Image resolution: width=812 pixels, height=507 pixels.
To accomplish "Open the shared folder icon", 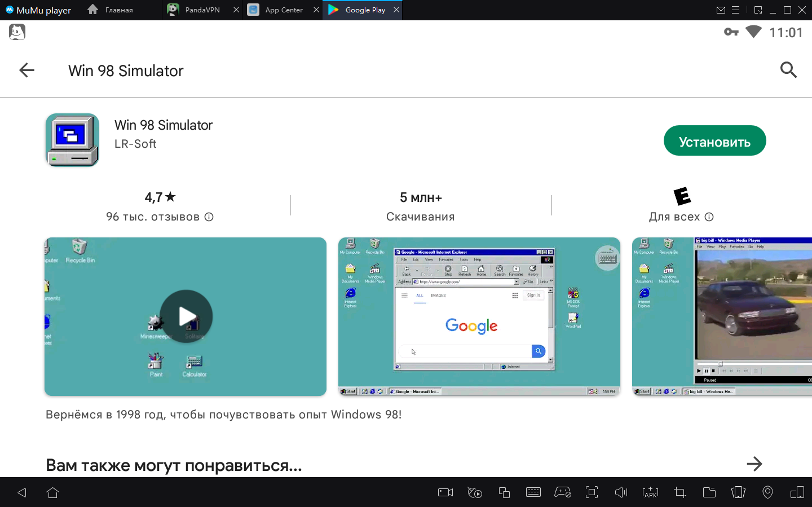I will point(709,492).
